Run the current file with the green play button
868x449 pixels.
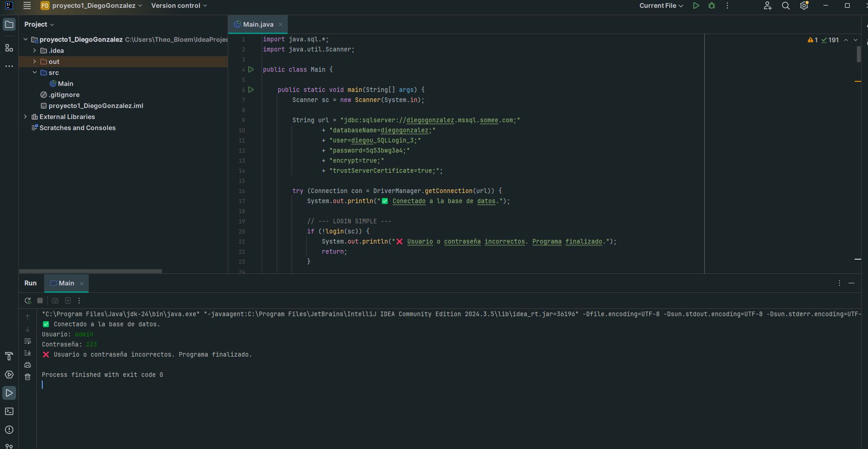[x=696, y=6]
